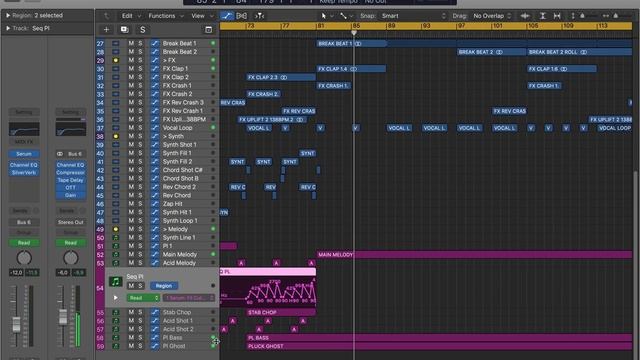Click the Region automation button on Seq Pl
This screenshot has height=360, width=640.
click(x=164, y=286)
